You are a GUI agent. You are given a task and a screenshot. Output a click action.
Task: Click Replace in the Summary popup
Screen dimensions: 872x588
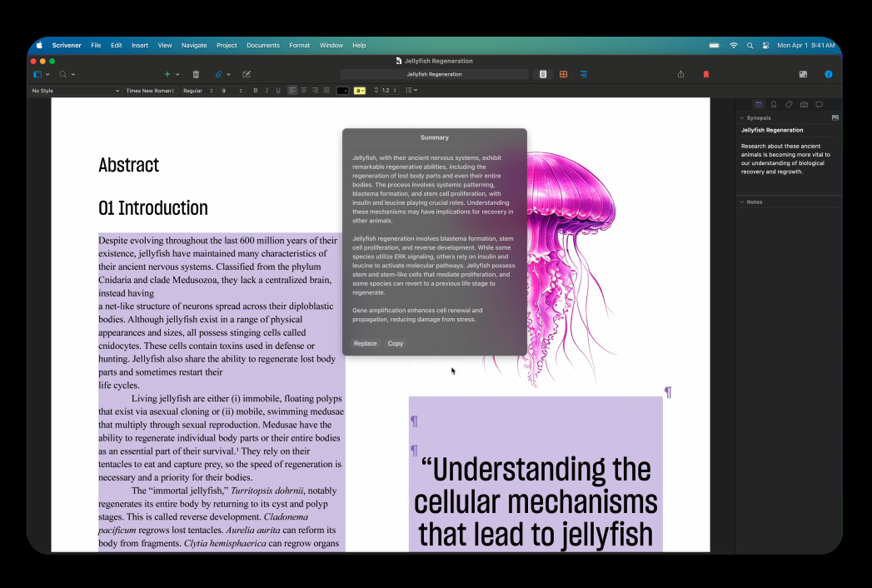(366, 344)
